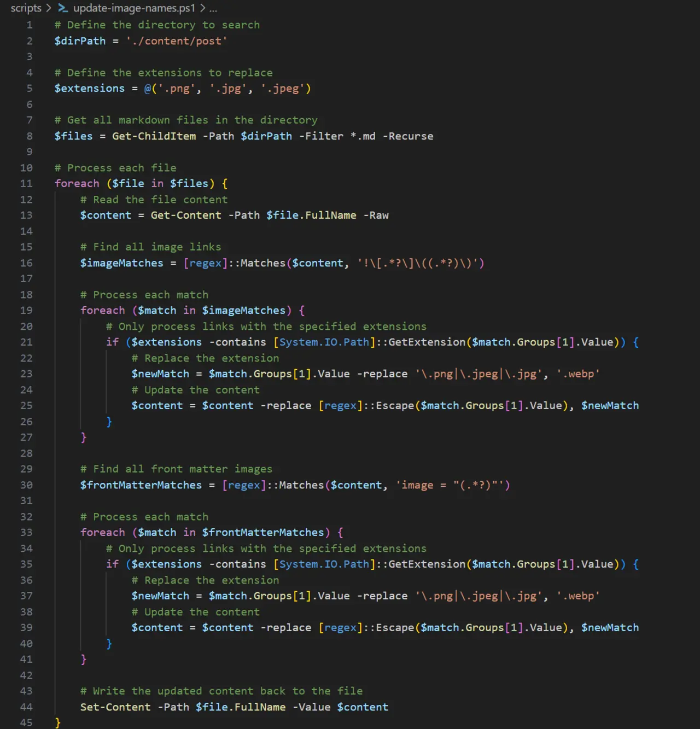This screenshot has width=700, height=729.
Task: Click the $extensions variable on line 5
Action: point(90,89)
